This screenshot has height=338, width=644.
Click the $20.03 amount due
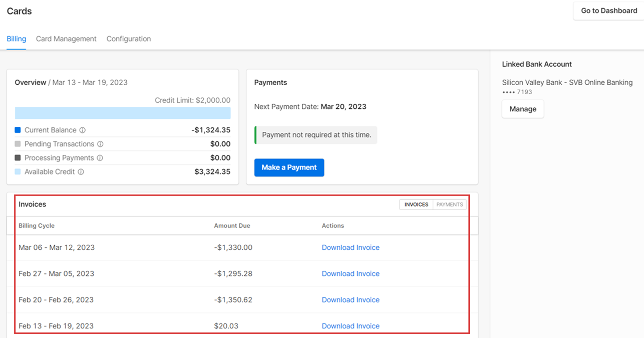(226, 326)
